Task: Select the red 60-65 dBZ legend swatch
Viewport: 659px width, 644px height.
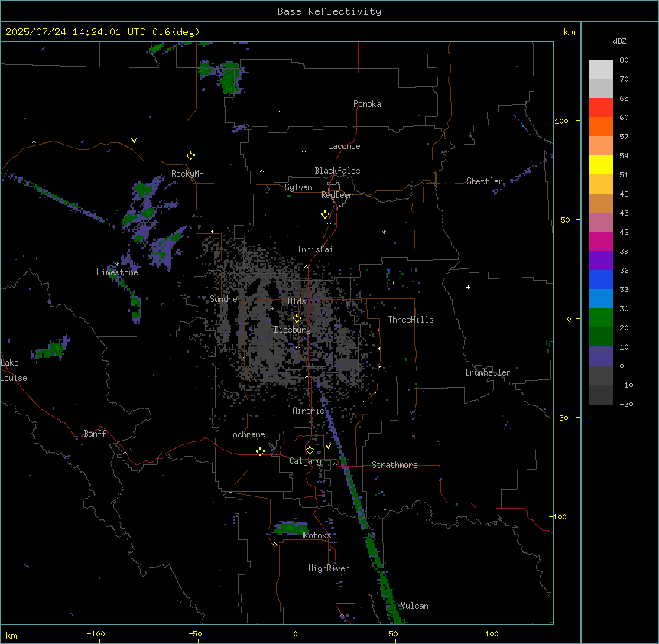Action: (x=601, y=108)
